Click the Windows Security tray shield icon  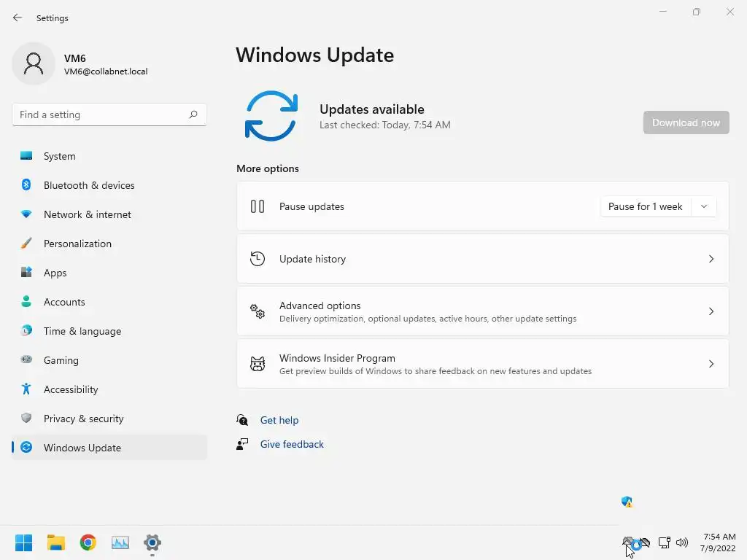click(627, 502)
